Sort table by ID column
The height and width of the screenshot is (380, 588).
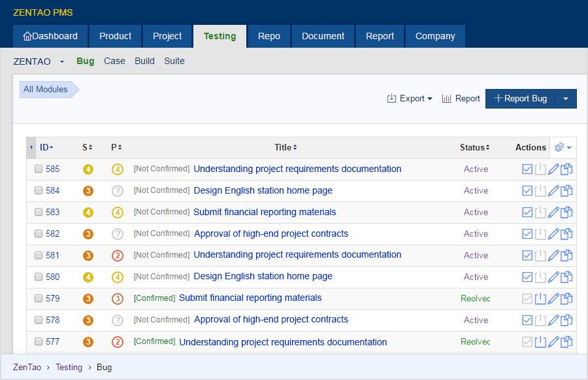46,148
